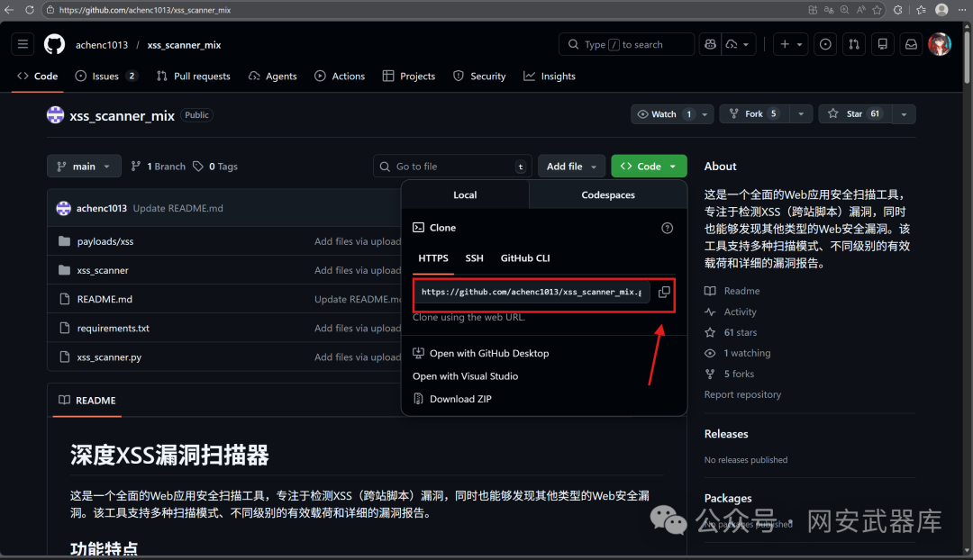Viewport: 973px width, 560px height.
Task: Open requirements.txt file
Action: point(113,328)
